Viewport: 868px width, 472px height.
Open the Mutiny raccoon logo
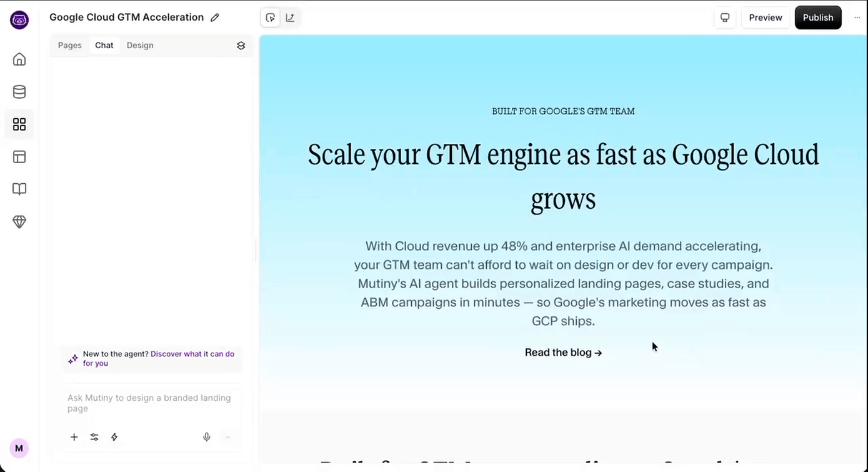19,20
